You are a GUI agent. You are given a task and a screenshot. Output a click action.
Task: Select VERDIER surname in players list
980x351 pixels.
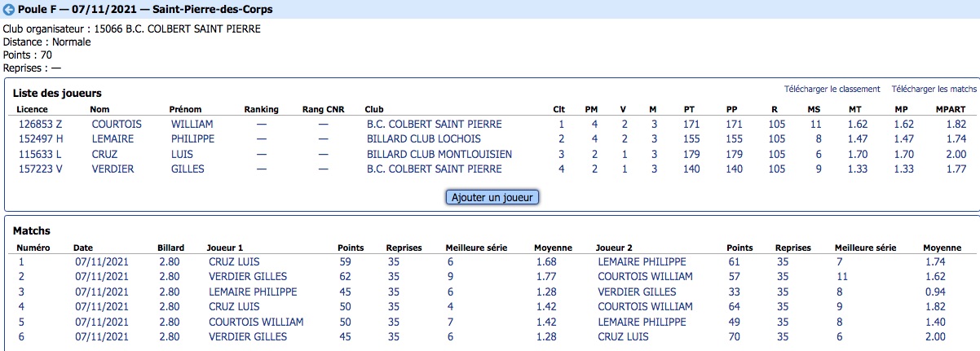(x=113, y=169)
